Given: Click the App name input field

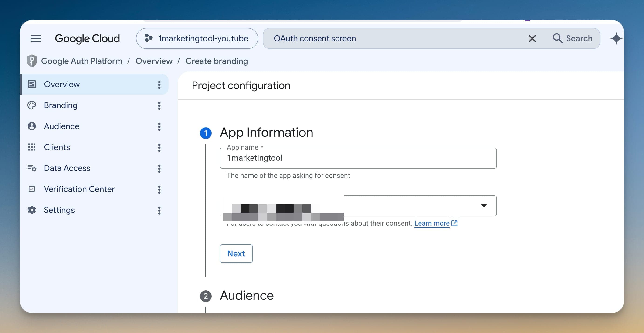Looking at the screenshot, I should pos(358,158).
